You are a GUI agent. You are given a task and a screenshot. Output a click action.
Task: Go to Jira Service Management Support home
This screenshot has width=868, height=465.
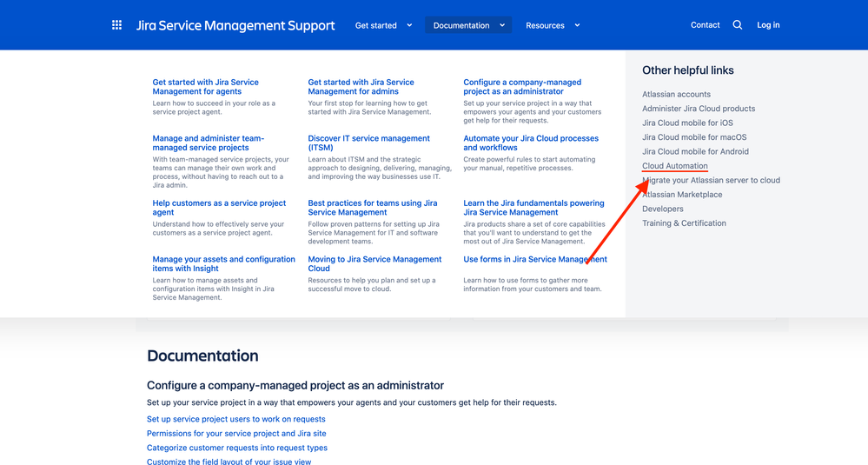(x=235, y=25)
